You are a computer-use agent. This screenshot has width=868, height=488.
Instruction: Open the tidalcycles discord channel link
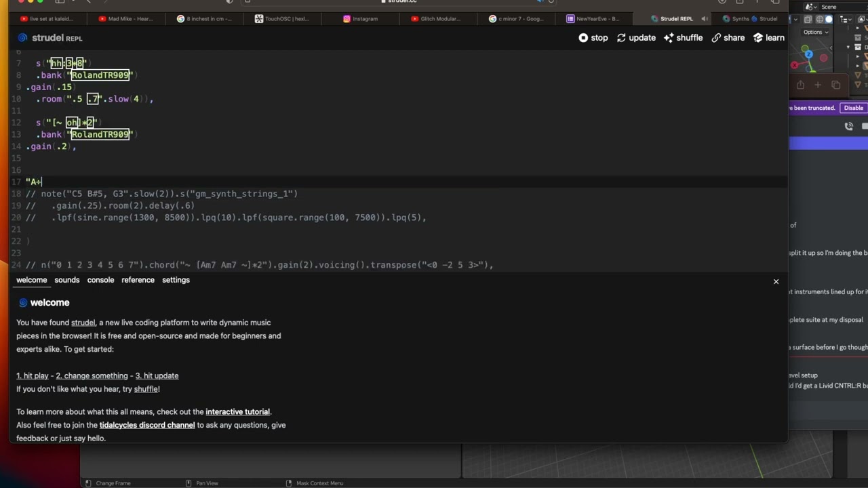(147, 425)
